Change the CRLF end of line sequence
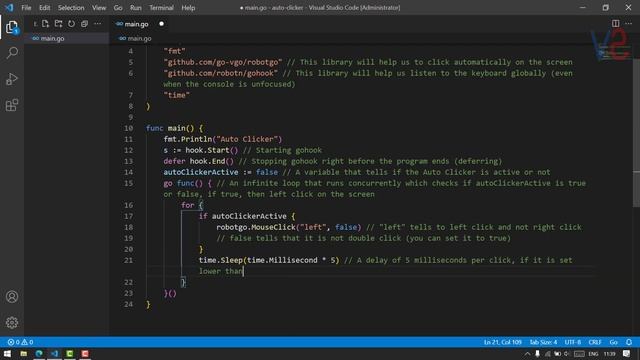Viewport: 640px width, 360px height. 595,342
